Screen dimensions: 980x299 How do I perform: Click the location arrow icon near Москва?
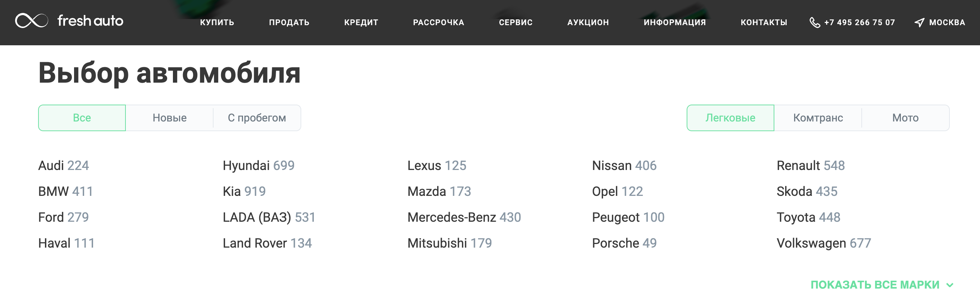(x=919, y=22)
